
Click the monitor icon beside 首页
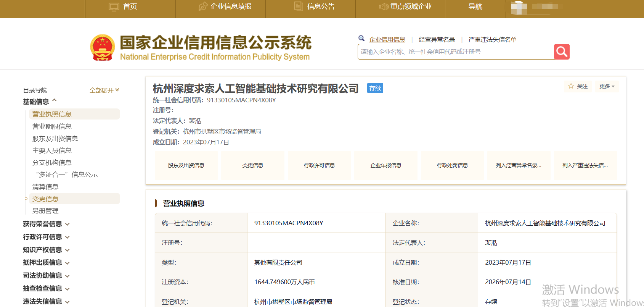pyautogui.click(x=114, y=6)
